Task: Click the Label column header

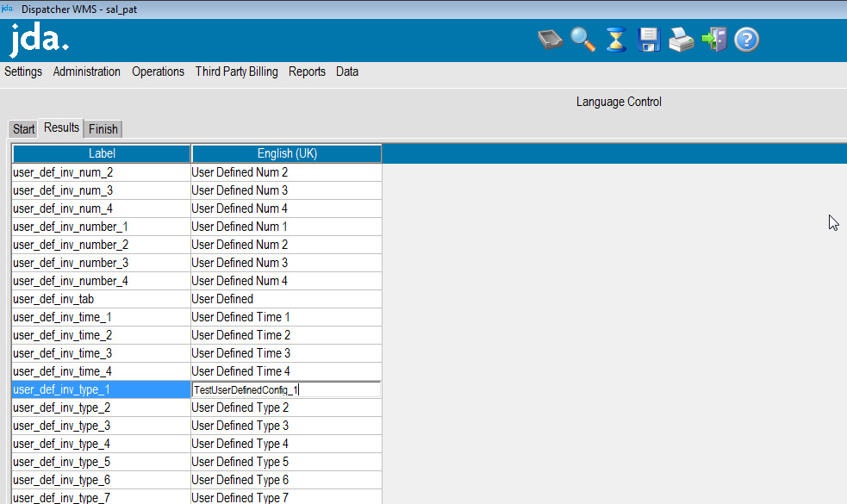Action: tap(102, 153)
